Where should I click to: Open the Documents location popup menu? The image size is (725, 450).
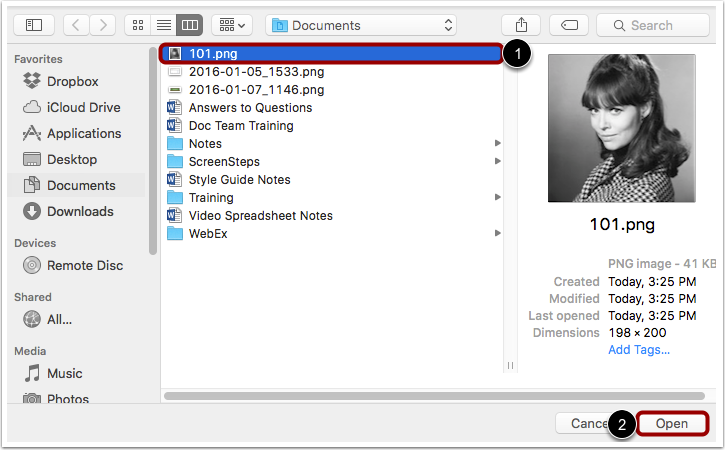tap(361, 25)
